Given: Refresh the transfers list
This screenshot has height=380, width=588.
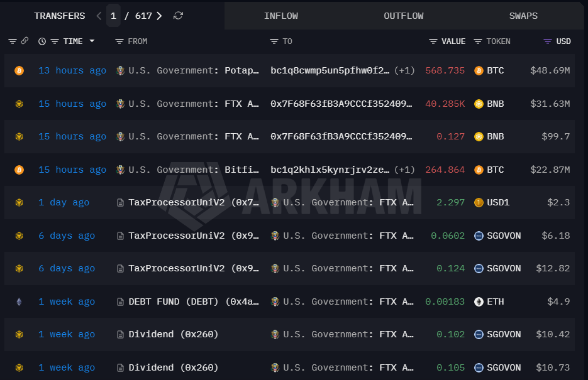Looking at the screenshot, I should point(178,16).
